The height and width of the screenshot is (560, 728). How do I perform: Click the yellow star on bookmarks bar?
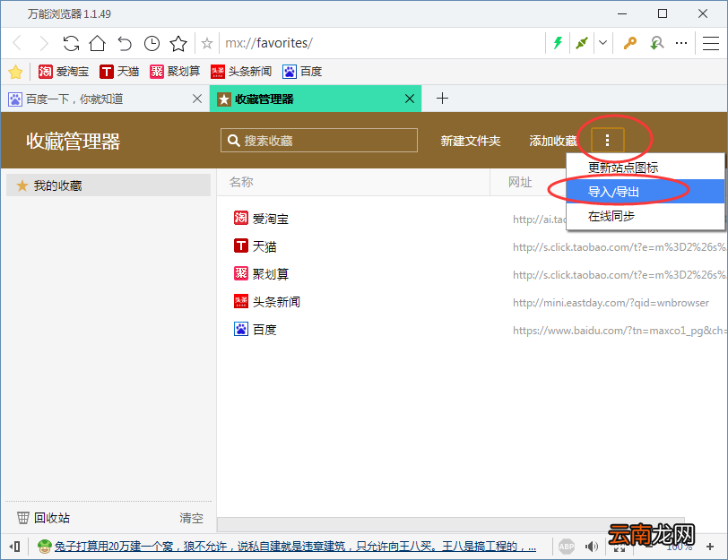tap(15, 72)
